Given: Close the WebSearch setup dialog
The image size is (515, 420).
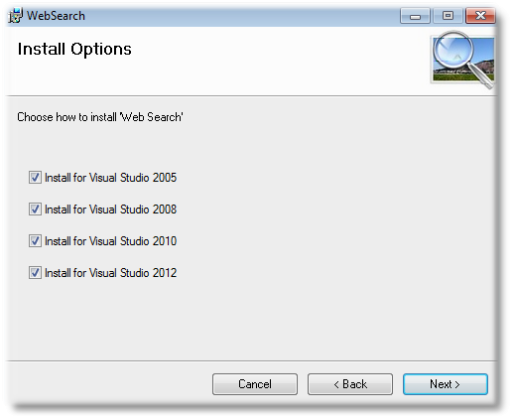Looking at the screenshot, I should tap(480, 16).
